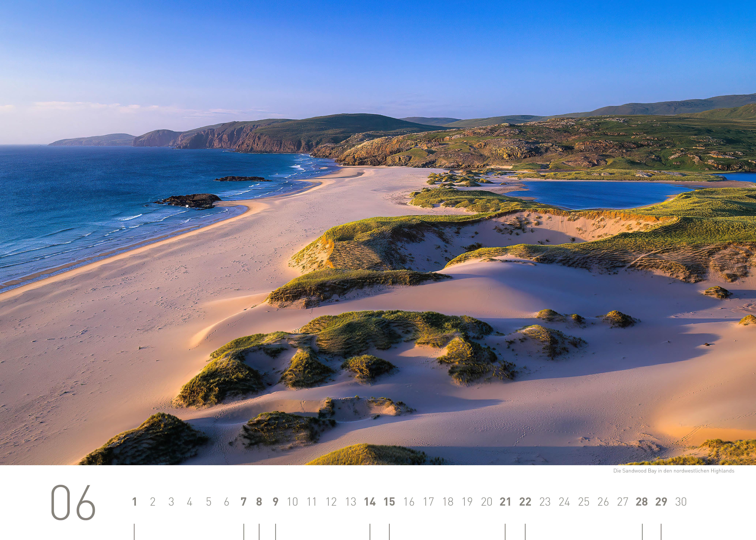Select date 20 in the date strip
Image resolution: width=756 pixels, height=540 pixels.
point(487,501)
